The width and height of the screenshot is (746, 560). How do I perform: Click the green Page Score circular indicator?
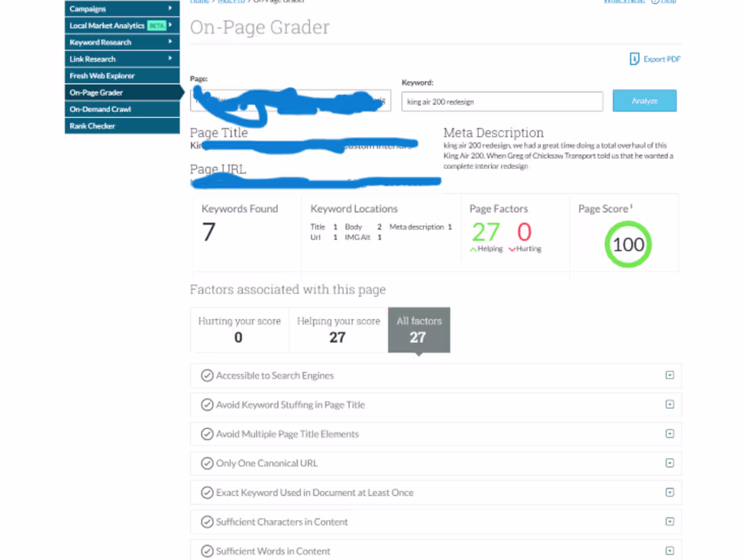[627, 244]
